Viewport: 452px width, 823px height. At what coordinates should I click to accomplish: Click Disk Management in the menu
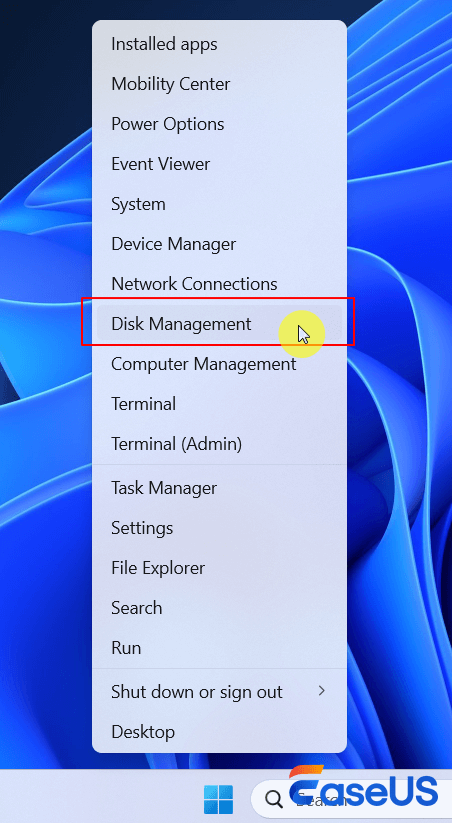[219, 324]
